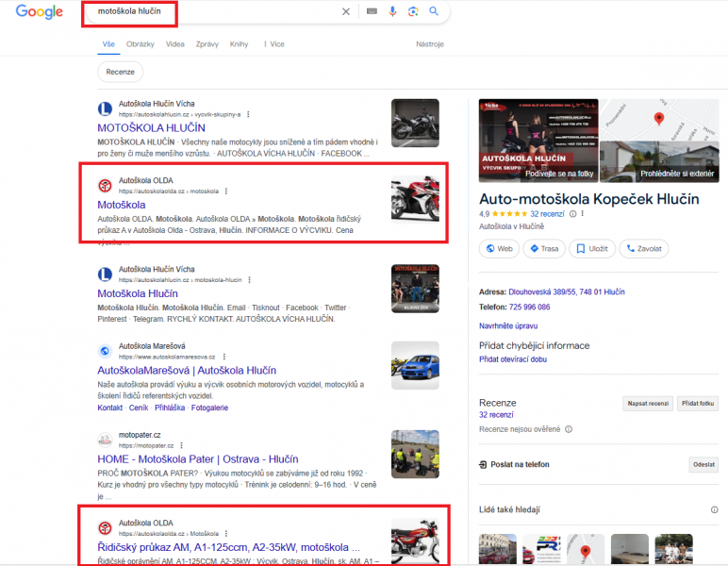The image size is (728, 566).
Task: Click the Trasa directions button
Action: pos(544,249)
